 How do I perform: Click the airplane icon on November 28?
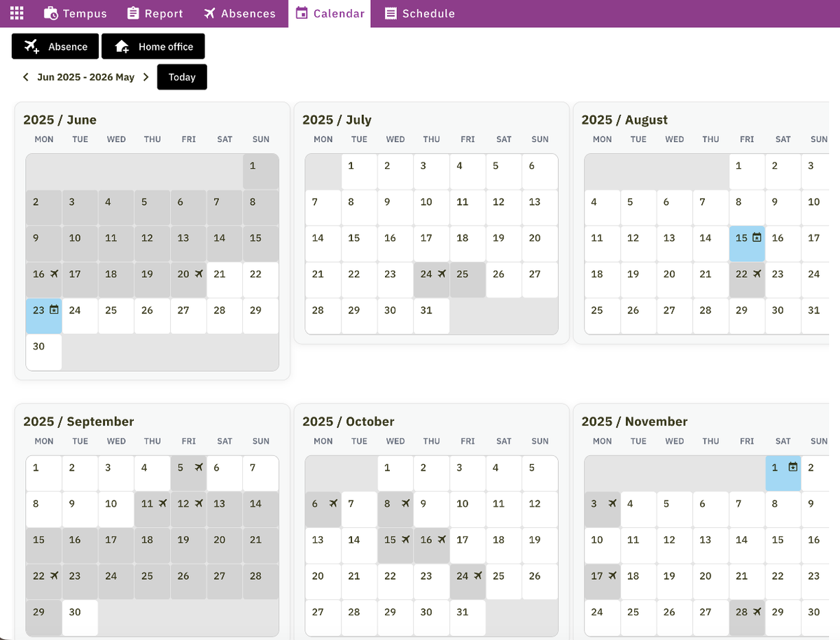(757, 612)
